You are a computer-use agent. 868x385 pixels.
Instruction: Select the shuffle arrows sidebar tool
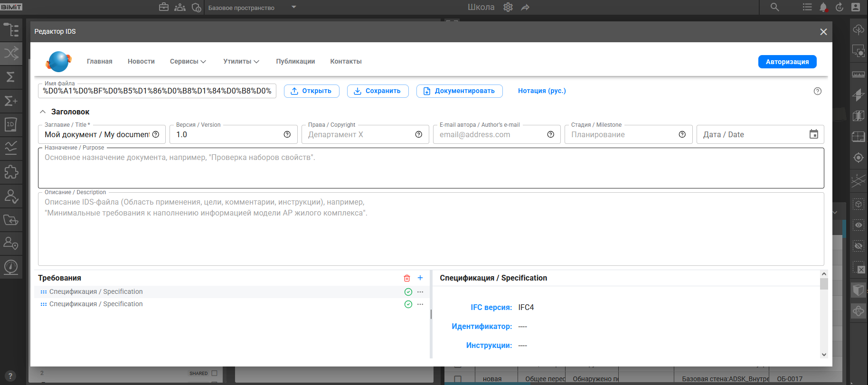point(11,53)
